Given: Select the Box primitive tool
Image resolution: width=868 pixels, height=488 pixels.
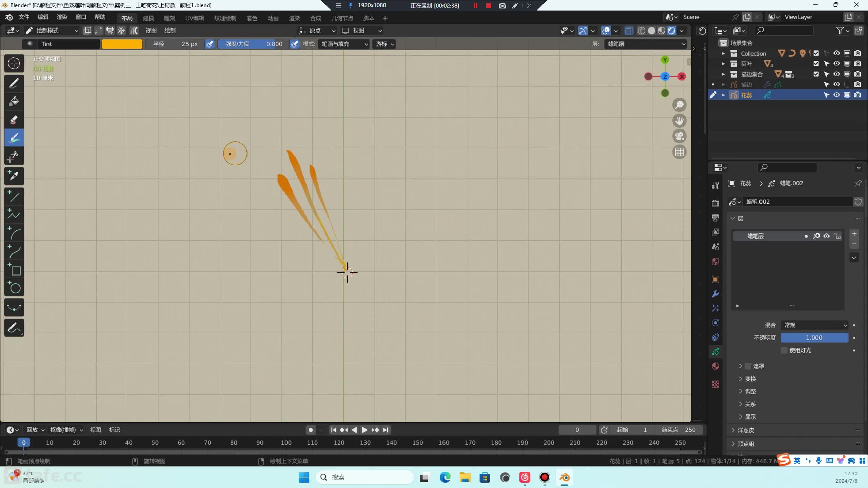Looking at the screenshot, I should [14, 269].
